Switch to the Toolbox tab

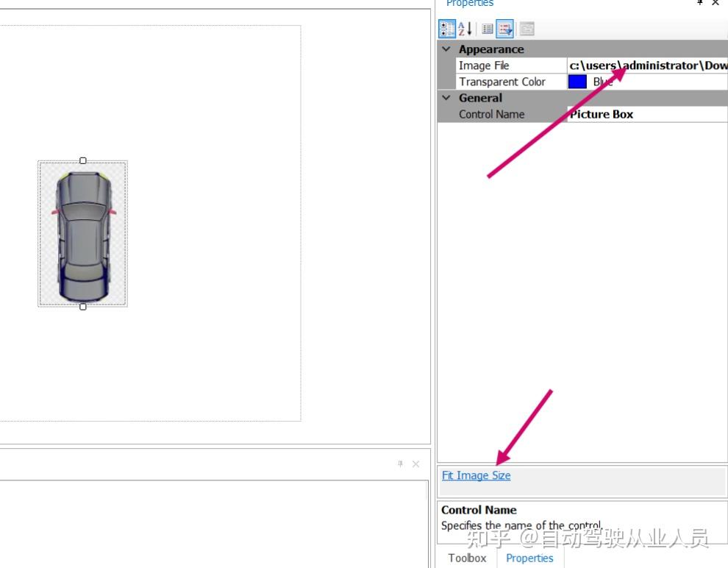(x=467, y=558)
